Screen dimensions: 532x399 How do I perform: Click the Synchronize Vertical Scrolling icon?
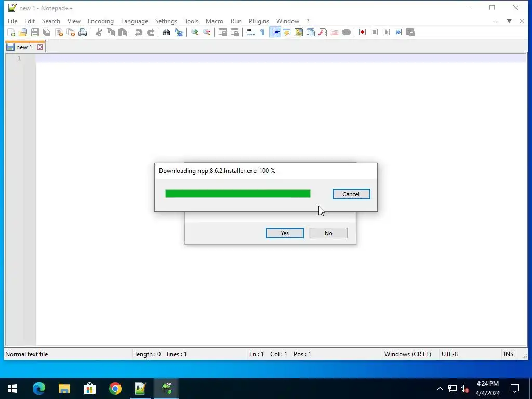(x=222, y=32)
